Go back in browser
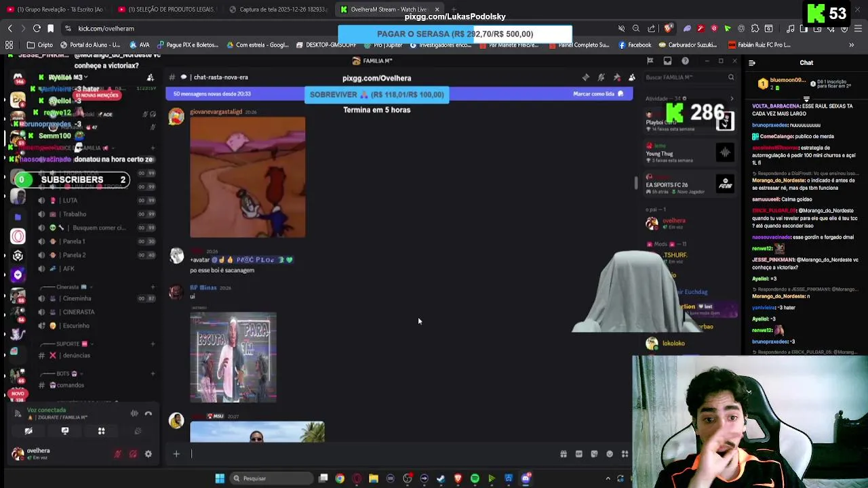The width and height of the screenshot is (868, 488). [x=9, y=28]
